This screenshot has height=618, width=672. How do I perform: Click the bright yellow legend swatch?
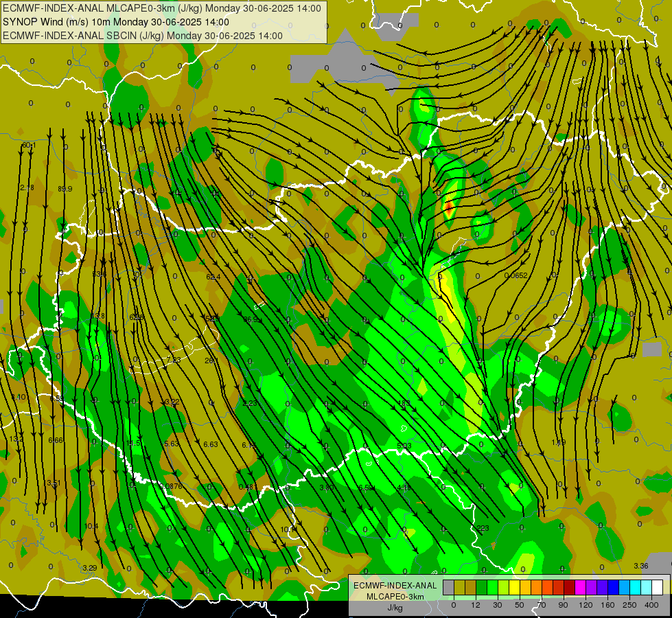[x=514, y=588]
